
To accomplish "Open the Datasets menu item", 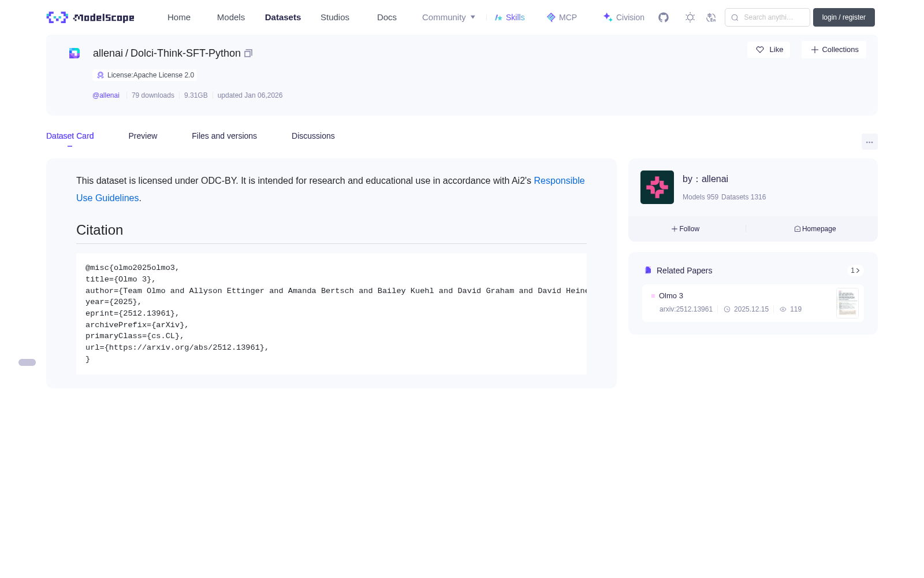I will tap(283, 17).
